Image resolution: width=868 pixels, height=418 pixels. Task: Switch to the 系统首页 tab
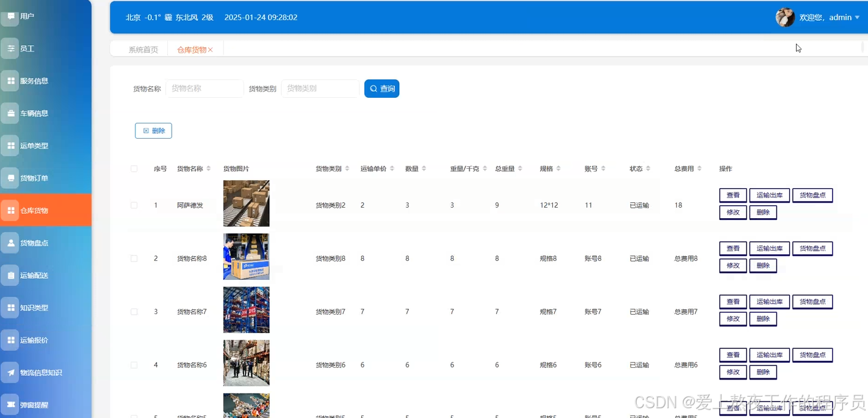coord(143,50)
